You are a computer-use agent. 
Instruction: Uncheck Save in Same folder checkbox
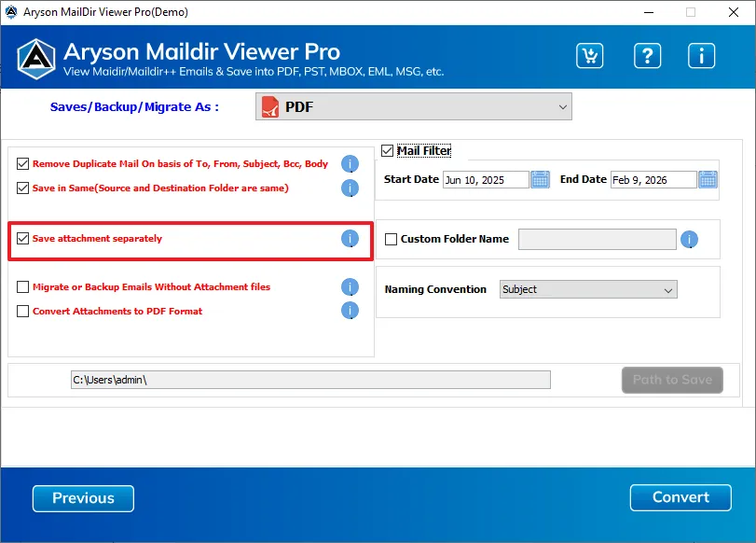[22, 188]
